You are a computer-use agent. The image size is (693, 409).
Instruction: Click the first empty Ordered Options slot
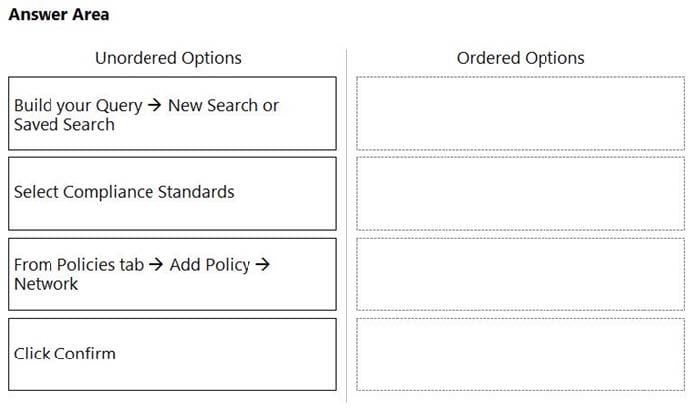pos(520,114)
